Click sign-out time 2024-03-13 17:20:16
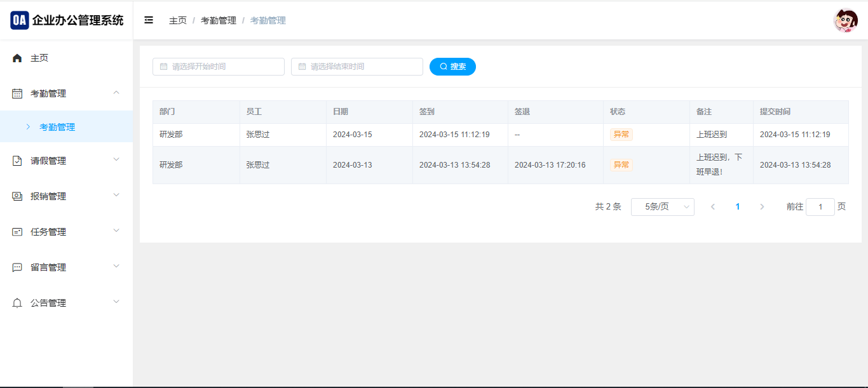 pyautogui.click(x=550, y=165)
